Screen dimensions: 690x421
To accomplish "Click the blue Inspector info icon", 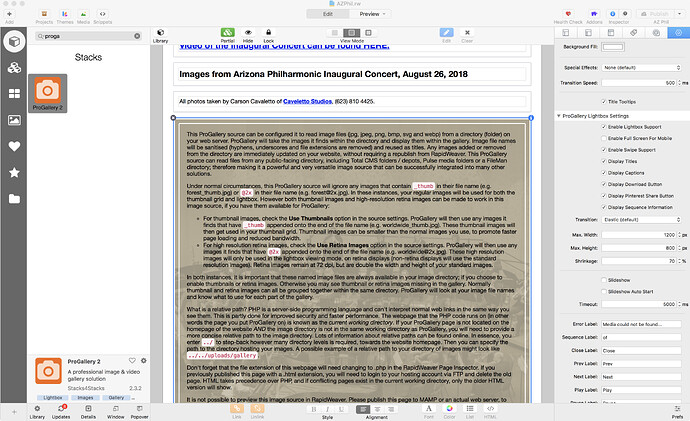I will 612,14.
